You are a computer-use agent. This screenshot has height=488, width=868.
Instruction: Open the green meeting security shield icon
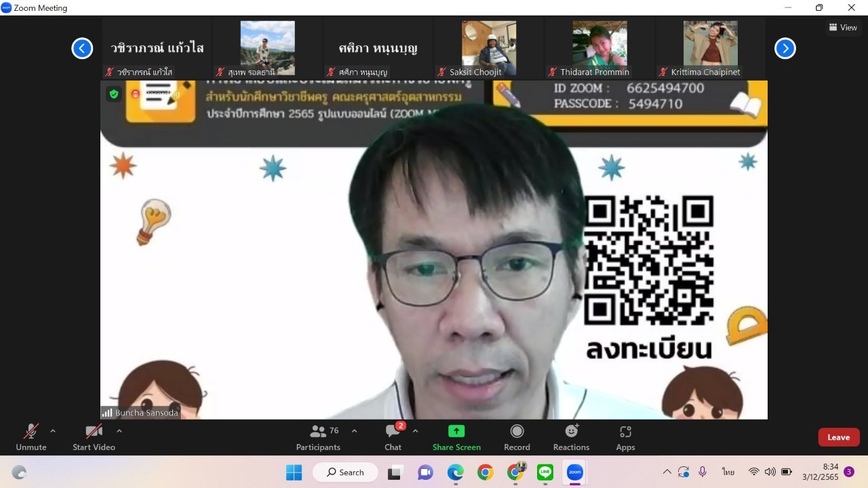[114, 94]
